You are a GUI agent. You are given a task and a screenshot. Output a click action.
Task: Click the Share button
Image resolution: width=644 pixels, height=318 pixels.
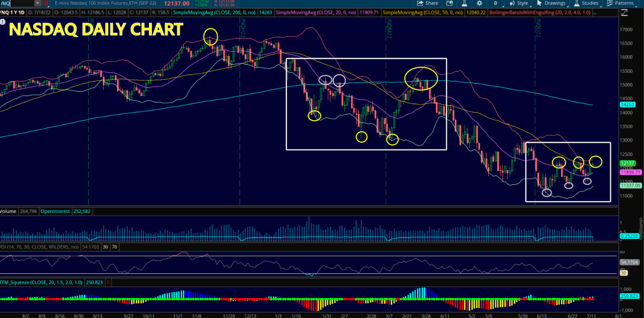click(428, 3)
